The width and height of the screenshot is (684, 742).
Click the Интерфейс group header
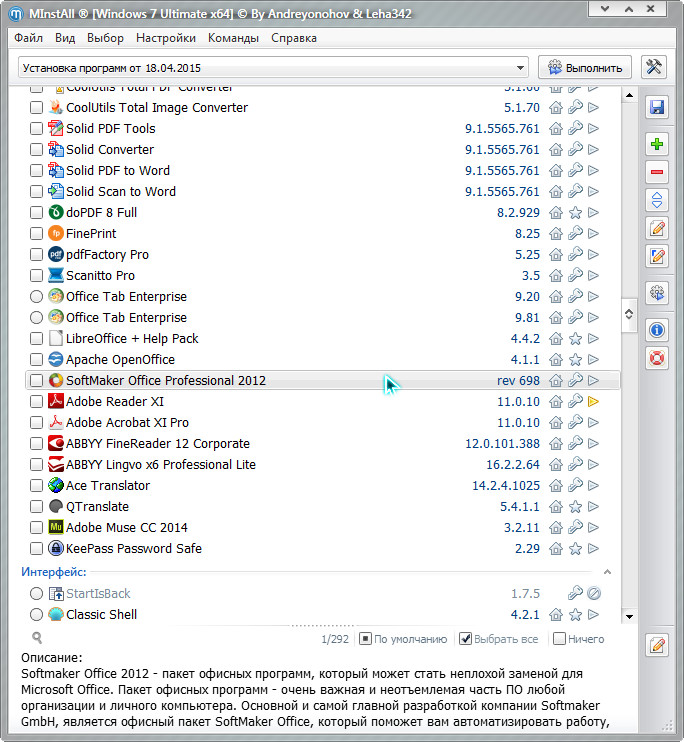tap(53, 572)
